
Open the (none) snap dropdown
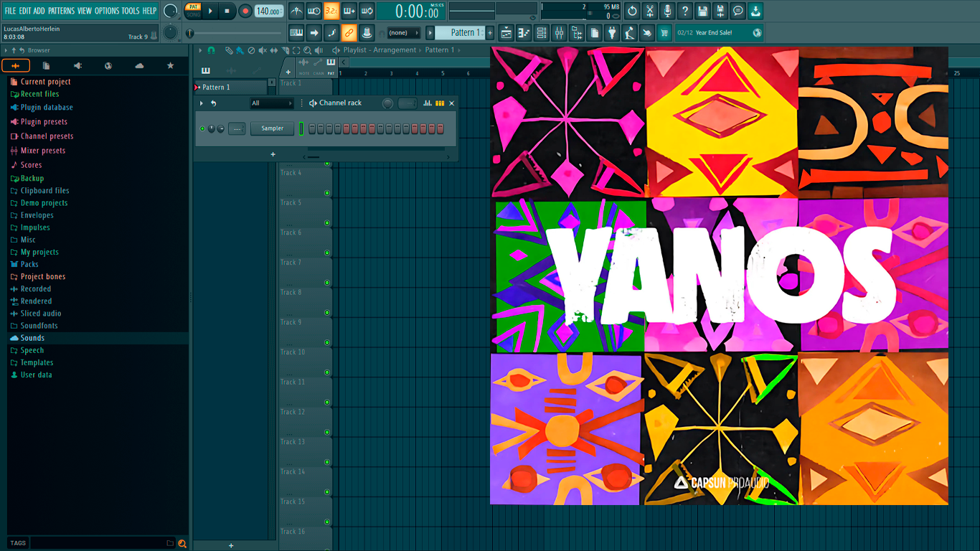pos(403,32)
